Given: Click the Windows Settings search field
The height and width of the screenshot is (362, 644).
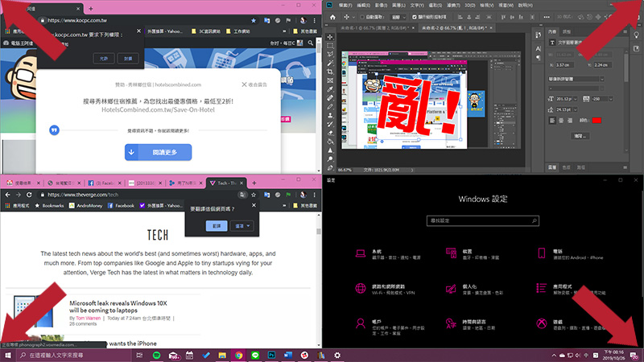Looking at the screenshot, I should coord(482,220).
